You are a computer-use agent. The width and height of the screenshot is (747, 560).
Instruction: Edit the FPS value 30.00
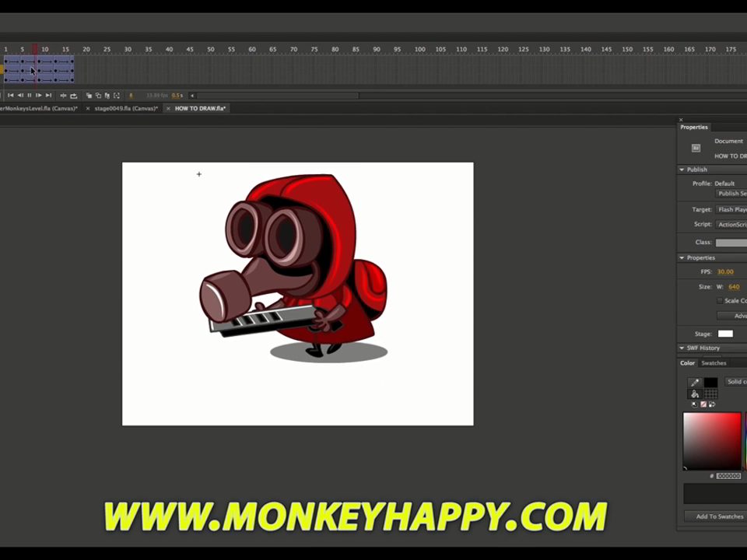pos(725,272)
